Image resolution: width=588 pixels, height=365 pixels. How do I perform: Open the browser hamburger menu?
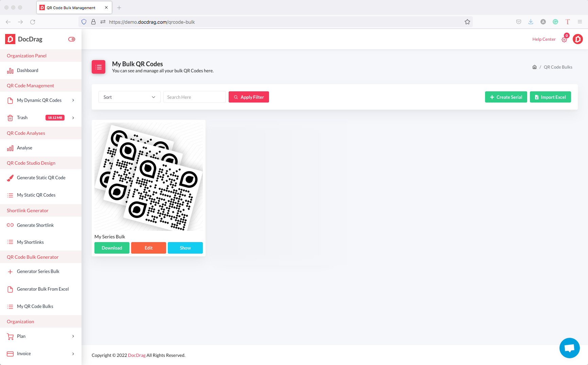tap(580, 22)
